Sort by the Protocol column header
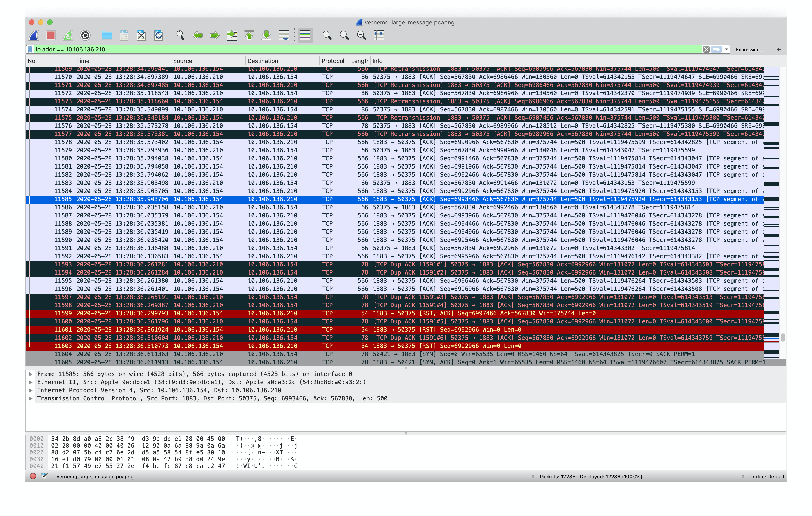The image size is (812, 516). coord(333,61)
